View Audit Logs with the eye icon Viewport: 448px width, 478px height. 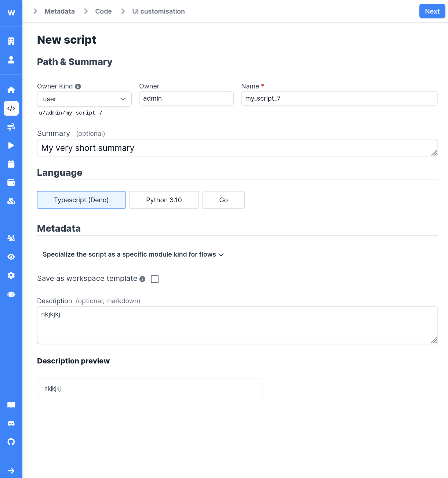11,257
